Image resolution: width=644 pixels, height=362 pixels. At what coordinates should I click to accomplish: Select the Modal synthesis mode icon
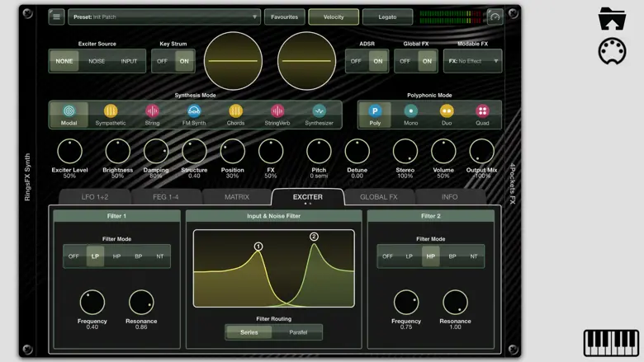[69, 111]
